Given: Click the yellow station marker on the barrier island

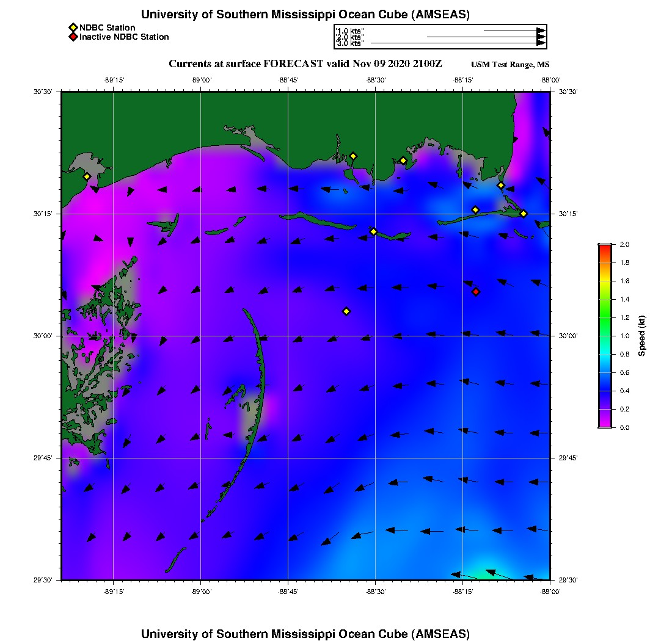Looking at the screenshot, I should point(374,231).
